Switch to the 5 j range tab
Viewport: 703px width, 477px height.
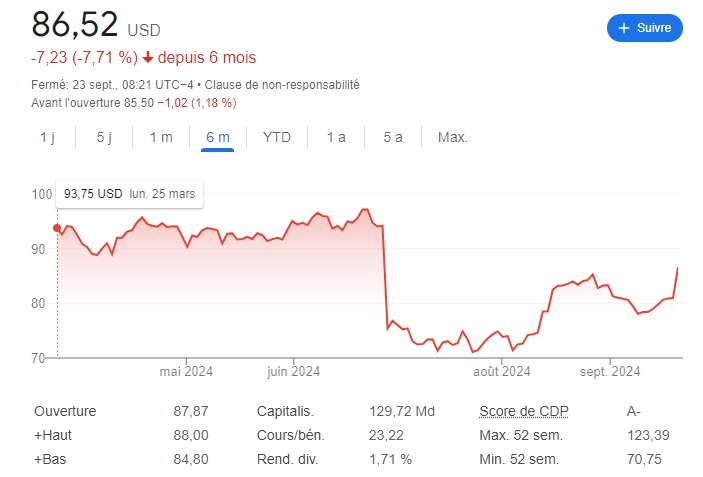click(x=104, y=137)
